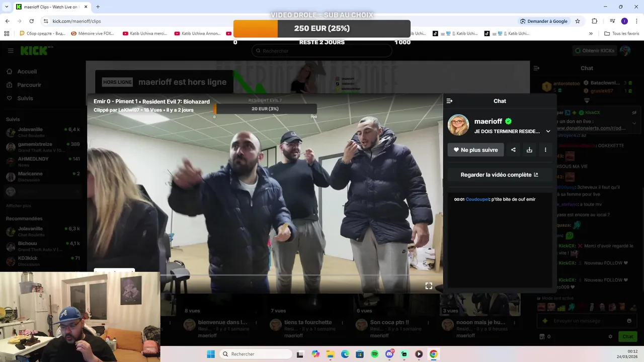Click the Windows taskbar search box
This screenshot has height=362, width=644.
pos(256,354)
